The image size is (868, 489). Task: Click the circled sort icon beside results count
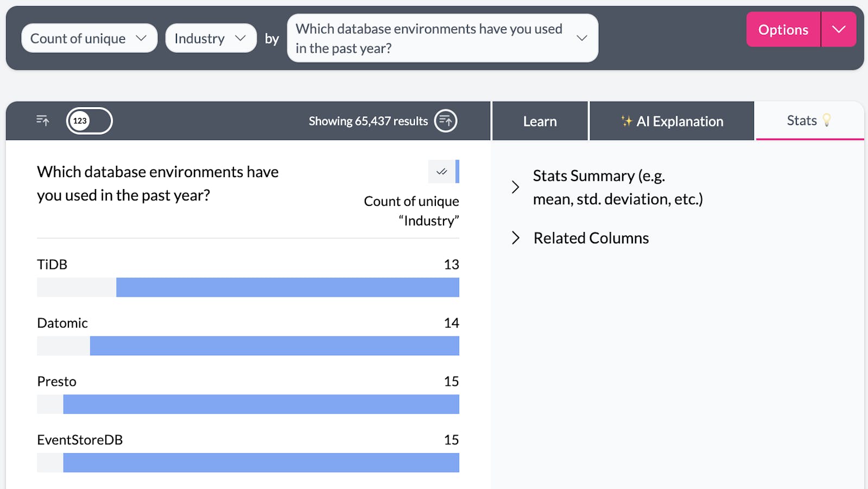tap(446, 121)
